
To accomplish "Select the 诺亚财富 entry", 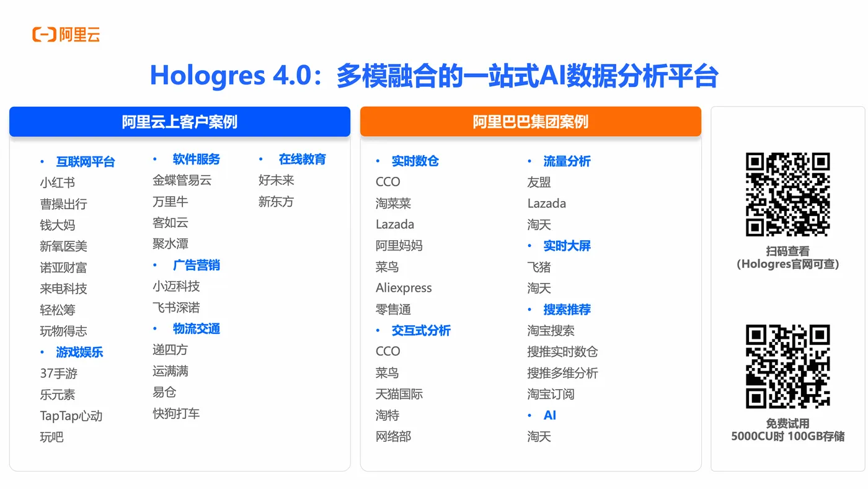I will 63,267.
